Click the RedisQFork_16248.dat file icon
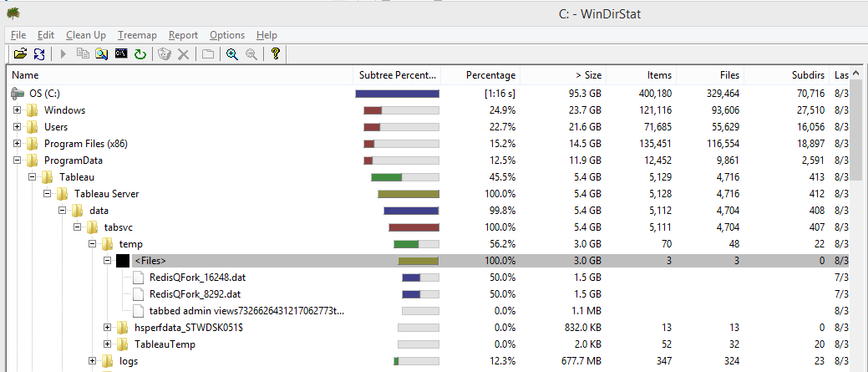Image resolution: width=868 pixels, height=372 pixels. 138,278
